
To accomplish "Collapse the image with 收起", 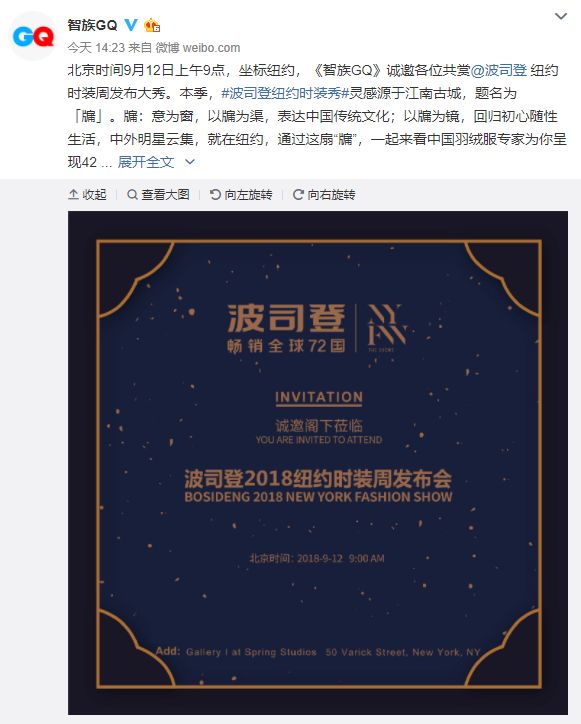I will pos(87,195).
